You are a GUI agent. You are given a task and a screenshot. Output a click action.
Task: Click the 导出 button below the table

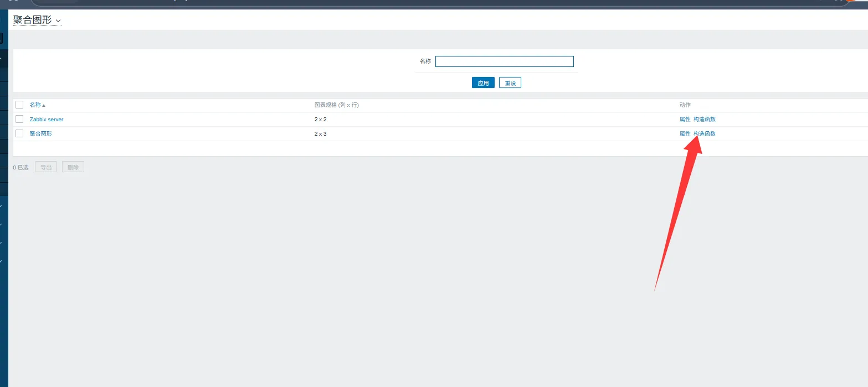[x=46, y=167]
